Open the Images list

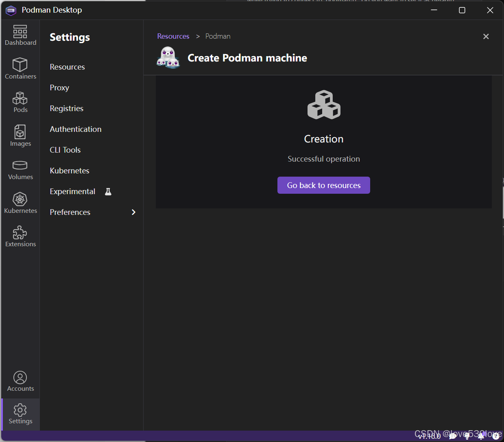20,136
